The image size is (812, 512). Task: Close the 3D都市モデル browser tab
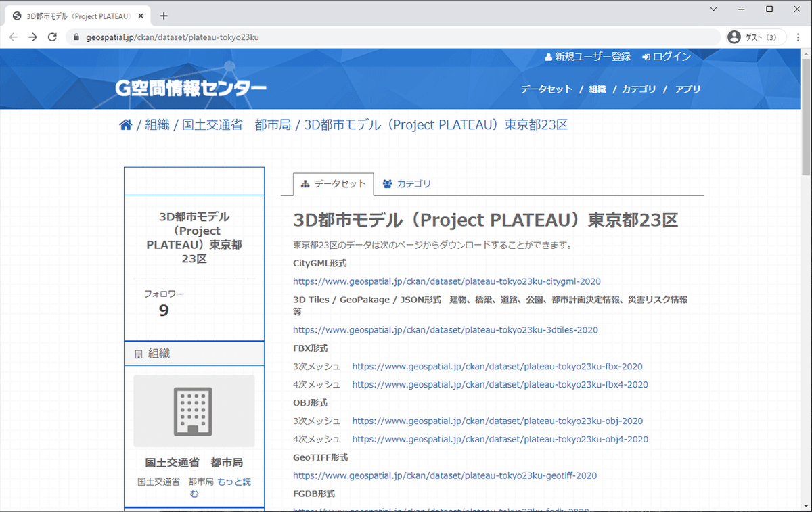click(x=142, y=16)
